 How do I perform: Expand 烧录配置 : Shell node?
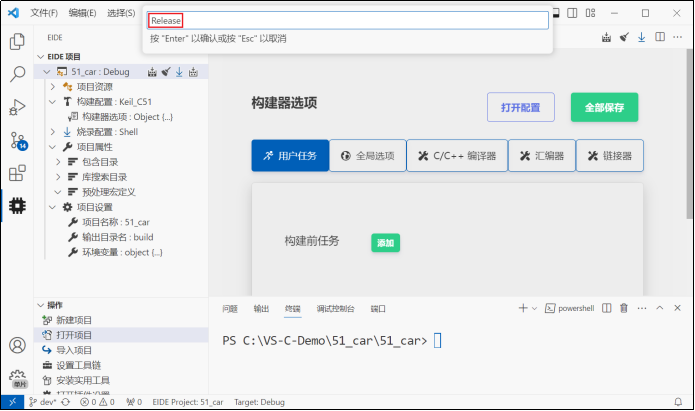(x=53, y=132)
